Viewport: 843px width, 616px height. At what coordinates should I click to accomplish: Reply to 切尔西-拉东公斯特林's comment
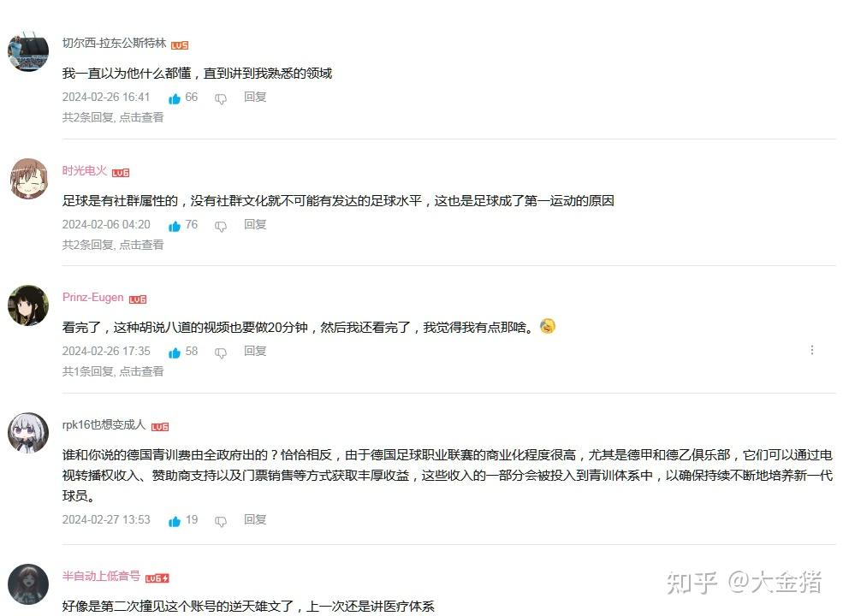coord(255,97)
